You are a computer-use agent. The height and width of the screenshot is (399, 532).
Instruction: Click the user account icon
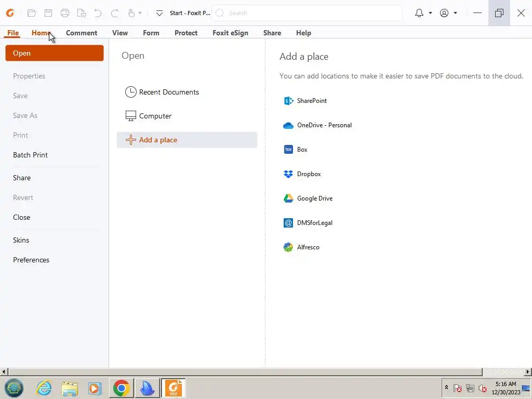pyautogui.click(x=444, y=13)
